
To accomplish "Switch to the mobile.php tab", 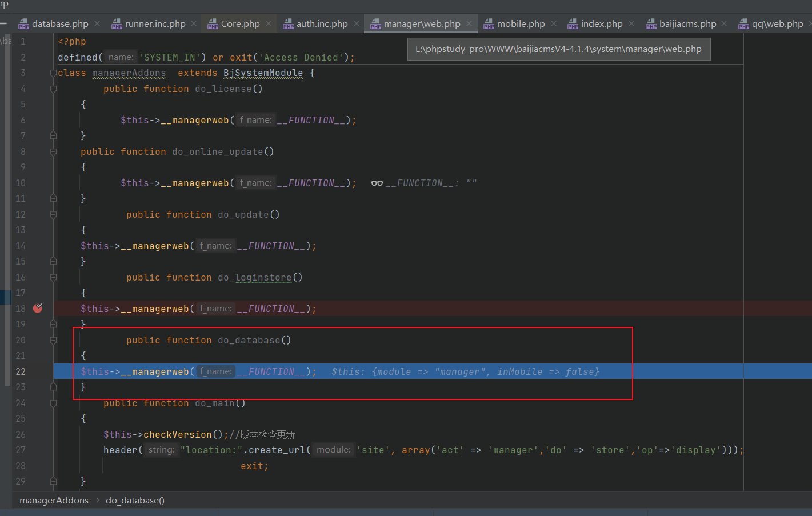I will click(521, 23).
